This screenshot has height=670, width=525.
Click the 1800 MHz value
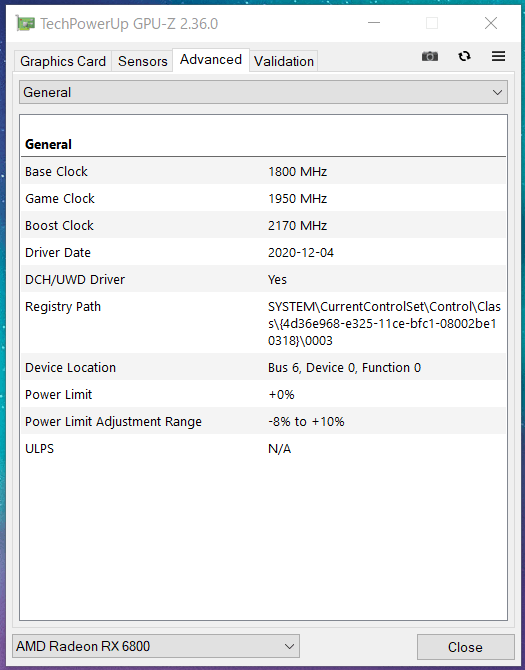(x=297, y=171)
